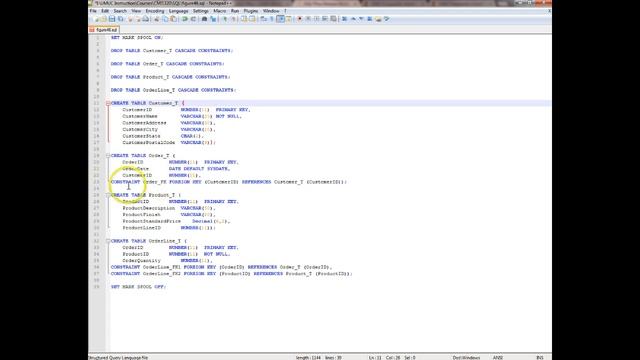Open the Plugins menu
This screenshot has height=360, width=640.
pos(251,11)
